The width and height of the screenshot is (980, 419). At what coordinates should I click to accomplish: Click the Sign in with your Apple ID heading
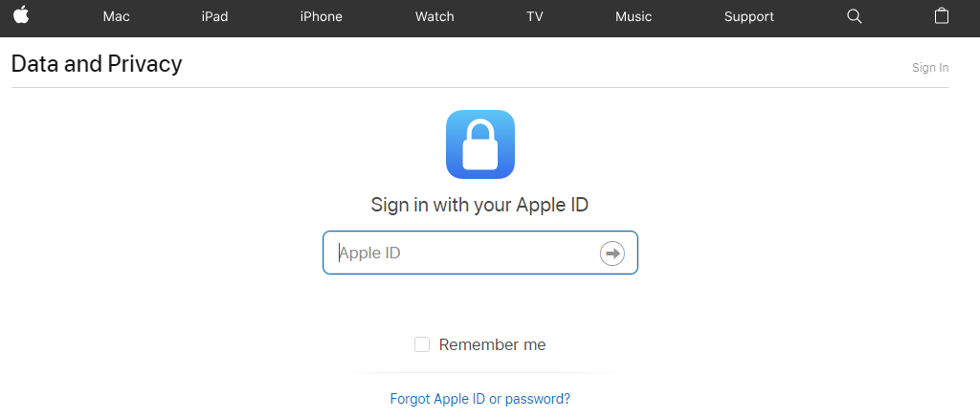point(479,205)
